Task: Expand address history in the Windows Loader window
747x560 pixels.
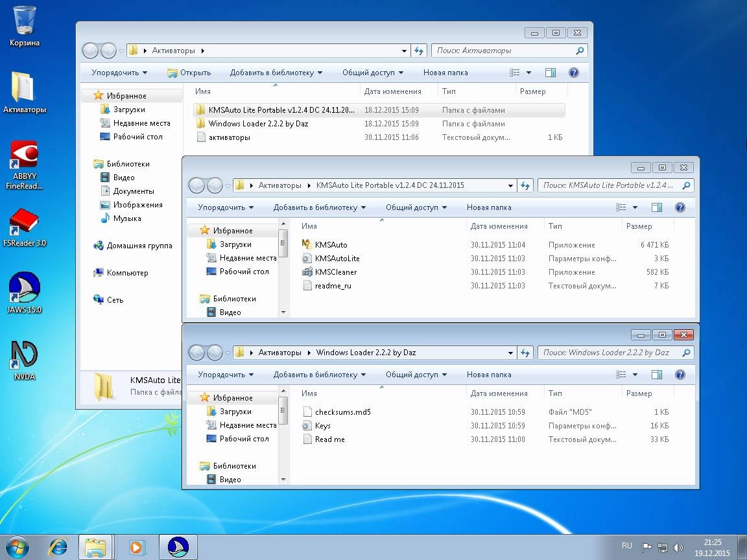Action: pyautogui.click(x=510, y=353)
